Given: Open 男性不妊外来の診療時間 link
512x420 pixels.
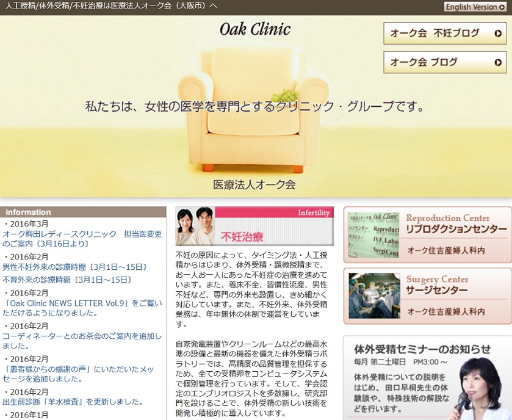Looking at the screenshot, I should click(75, 267).
